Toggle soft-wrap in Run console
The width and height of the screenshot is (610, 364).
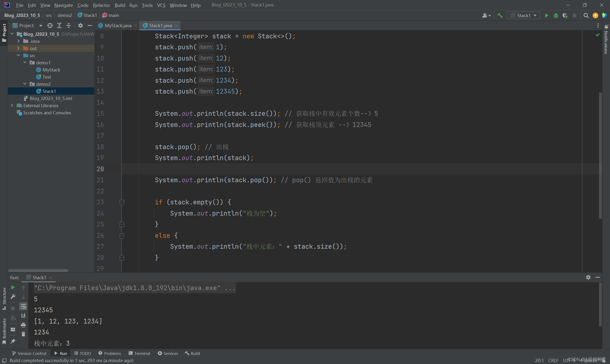[23, 306]
